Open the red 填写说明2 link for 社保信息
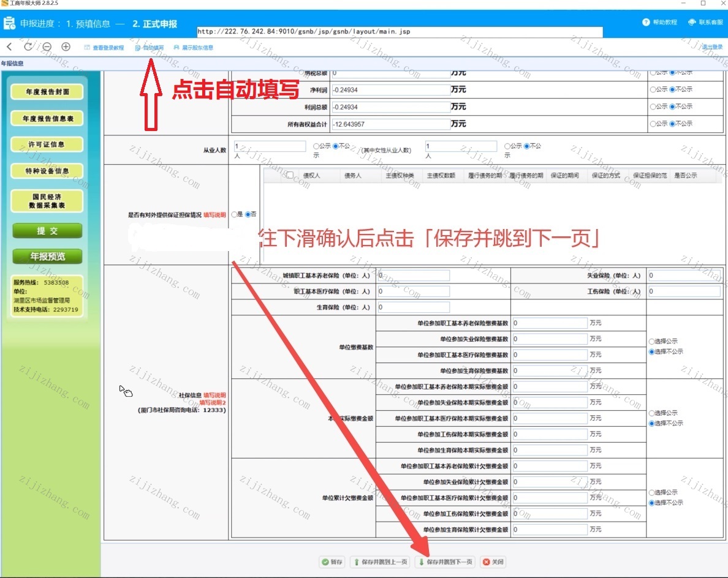728x578 pixels. coord(213,403)
